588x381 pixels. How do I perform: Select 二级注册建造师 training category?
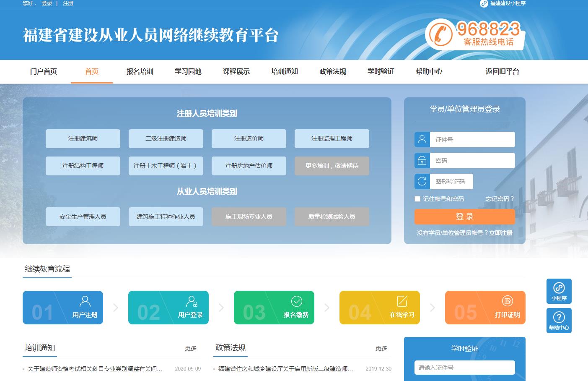pos(166,138)
